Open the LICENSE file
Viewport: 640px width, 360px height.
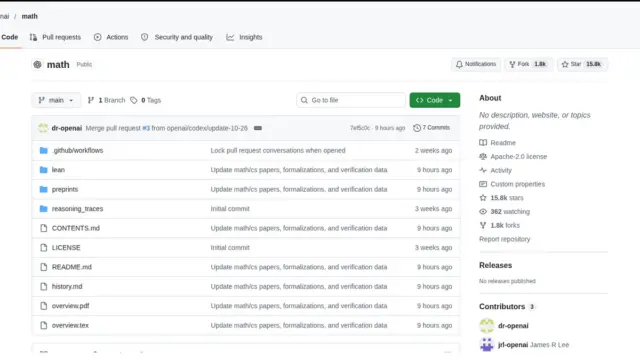pos(66,248)
